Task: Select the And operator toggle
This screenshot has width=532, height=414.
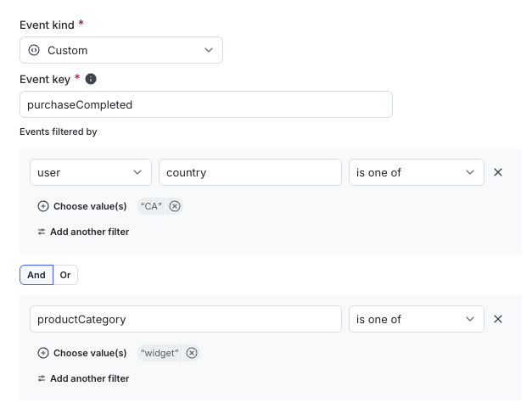Action: pyautogui.click(x=36, y=275)
